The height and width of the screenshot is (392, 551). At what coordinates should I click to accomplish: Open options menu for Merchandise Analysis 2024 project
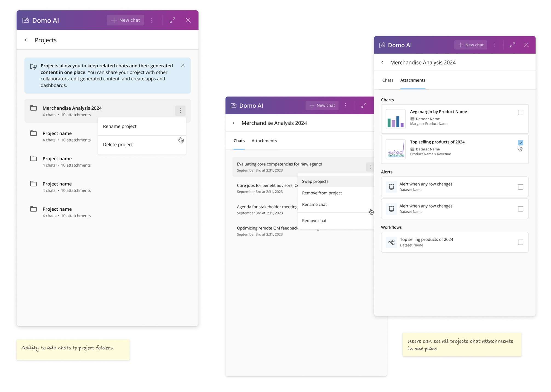click(x=180, y=111)
